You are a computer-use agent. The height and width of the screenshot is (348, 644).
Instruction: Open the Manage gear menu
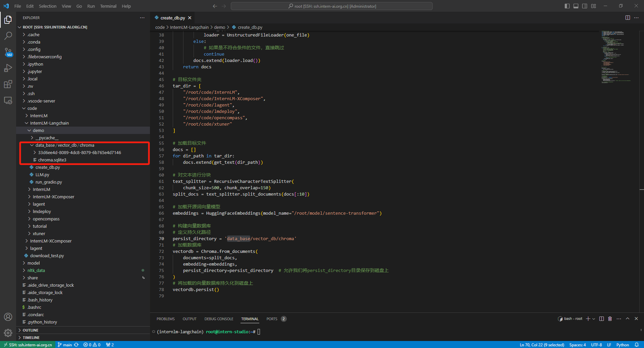tap(8, 333)
